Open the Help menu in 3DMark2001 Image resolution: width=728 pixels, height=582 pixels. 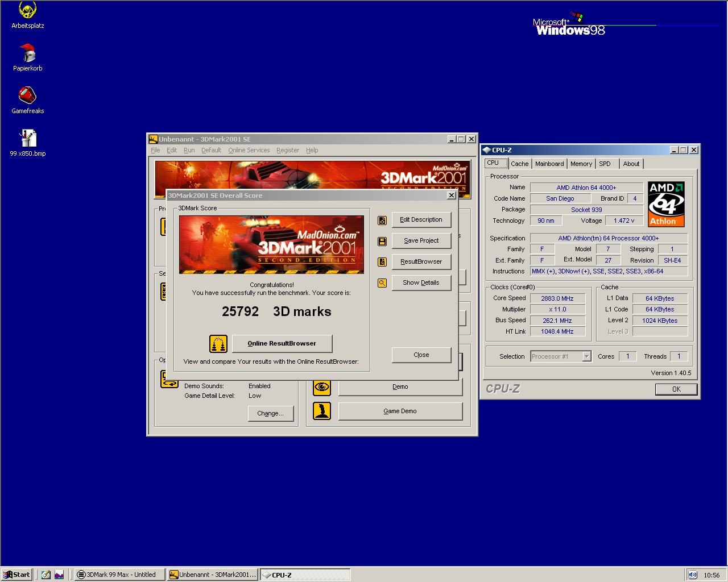312,150
